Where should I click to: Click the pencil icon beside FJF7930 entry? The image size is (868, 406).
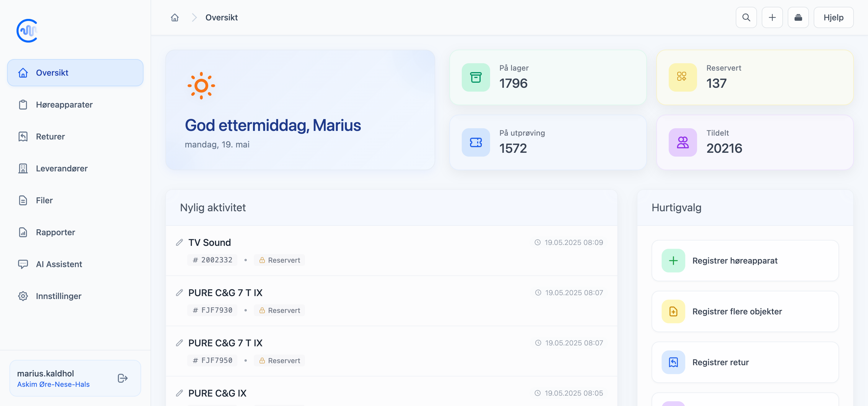(x=179, y=293)
